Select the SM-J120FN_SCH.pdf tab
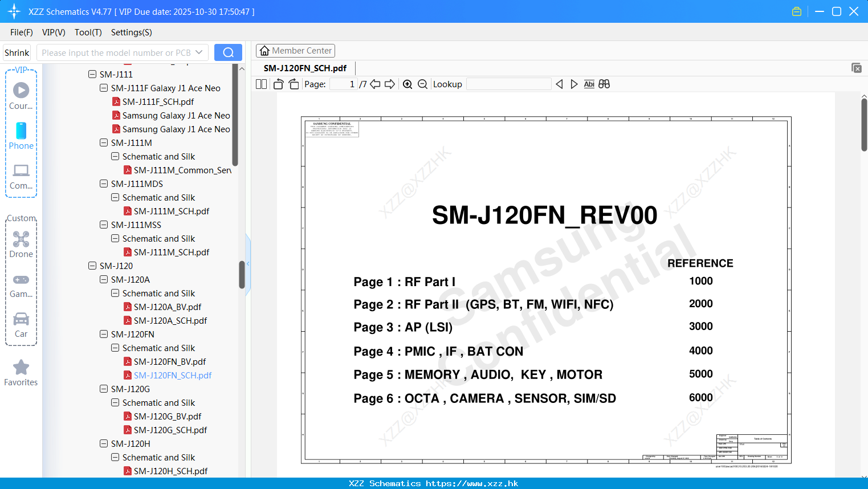 (305, 68)
